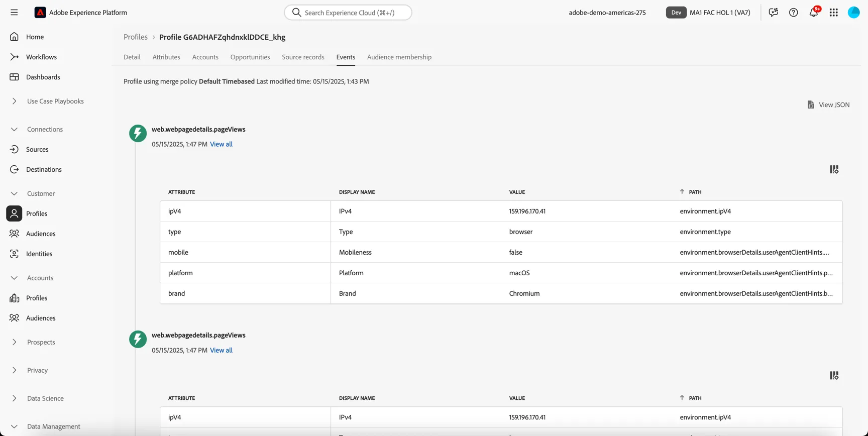Click the Search Experience Cloud field
This screenshot has height=436, width=868.
click(348, 13)
